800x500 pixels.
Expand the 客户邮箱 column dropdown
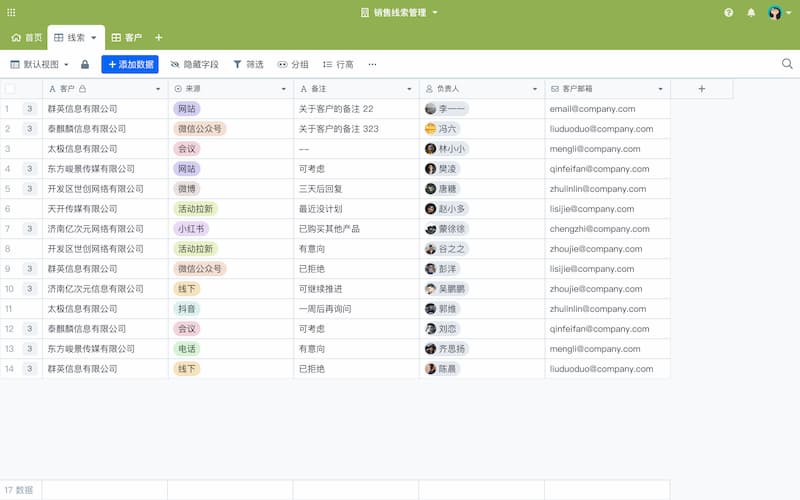tap(660, 89)
